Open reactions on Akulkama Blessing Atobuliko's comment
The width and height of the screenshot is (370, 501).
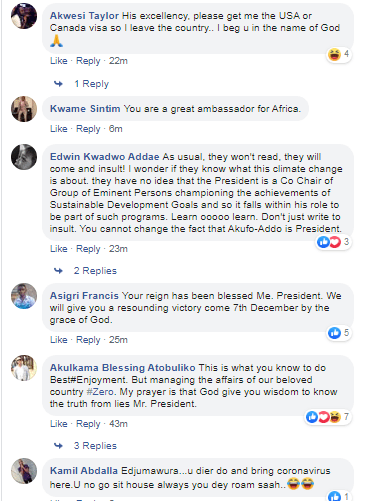point(328,417)
